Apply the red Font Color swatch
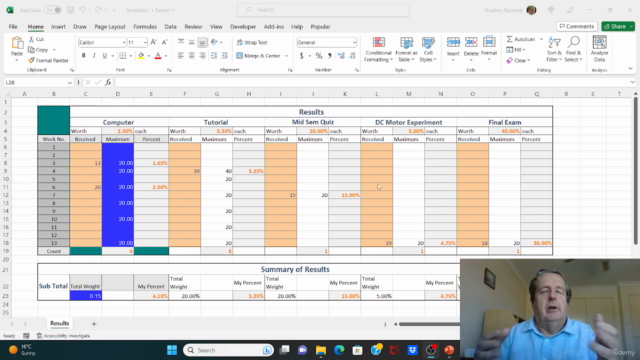640x360 pixels. tap(158, 56)
